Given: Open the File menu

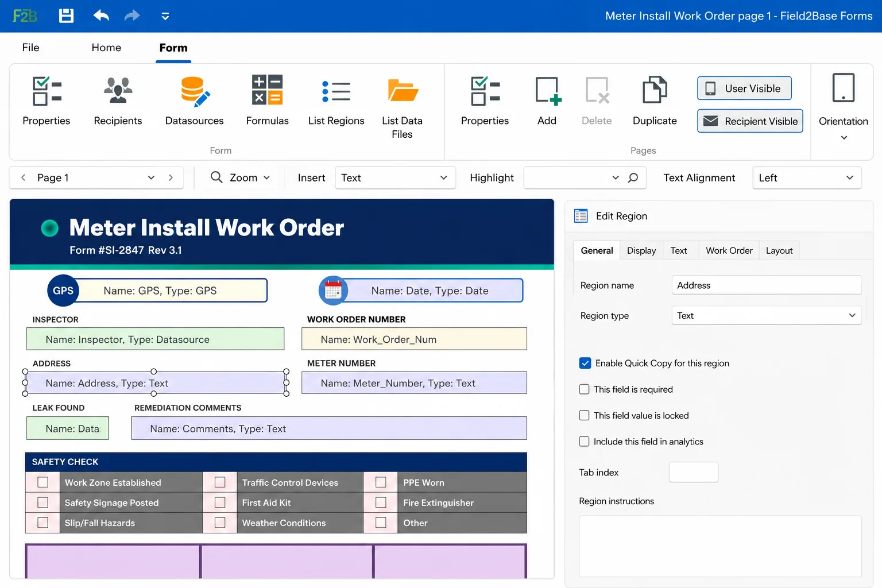Looking at the screenshot, I should point(31,48).
